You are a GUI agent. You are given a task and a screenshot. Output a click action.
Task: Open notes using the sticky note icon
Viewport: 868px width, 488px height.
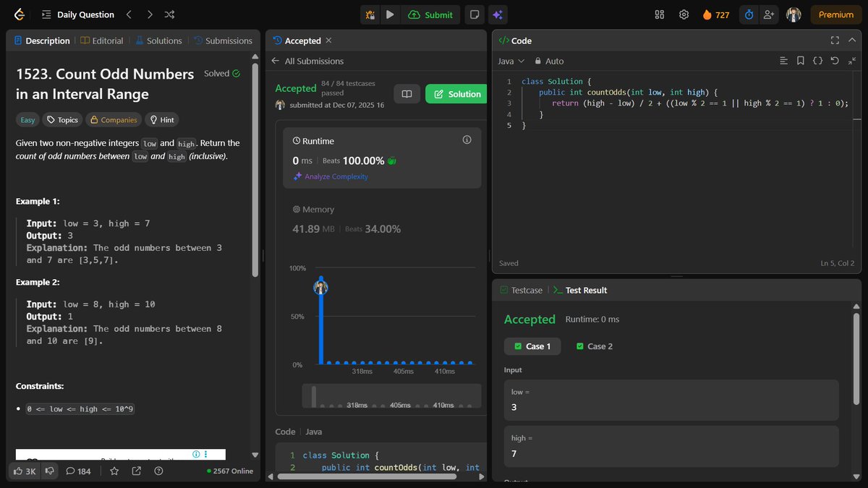tap(475, 14)
